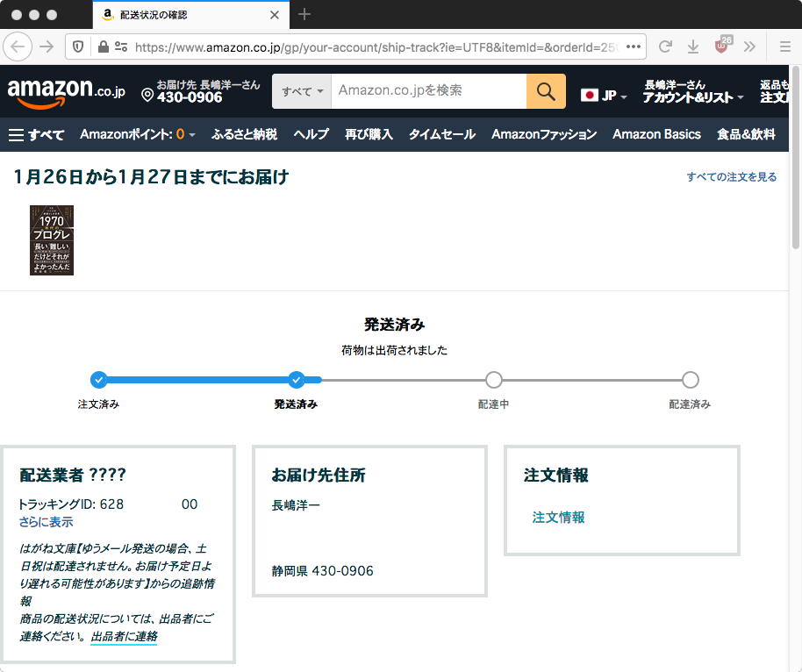
Task: Reload the page with refresh icon
Action: [x=665, y=47]
